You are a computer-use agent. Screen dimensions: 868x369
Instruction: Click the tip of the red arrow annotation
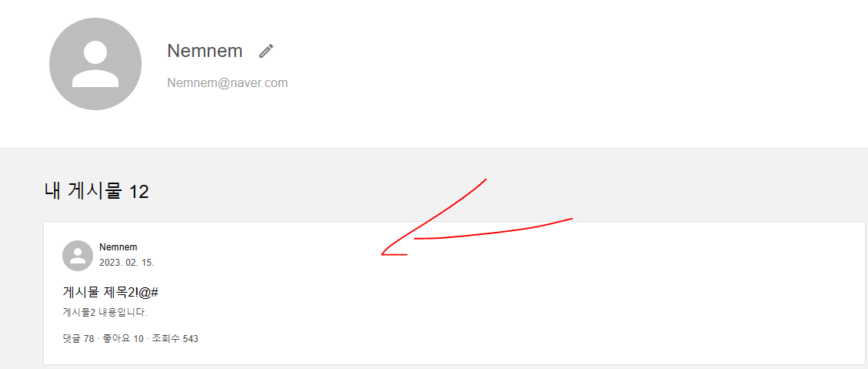tap(382, 254)
